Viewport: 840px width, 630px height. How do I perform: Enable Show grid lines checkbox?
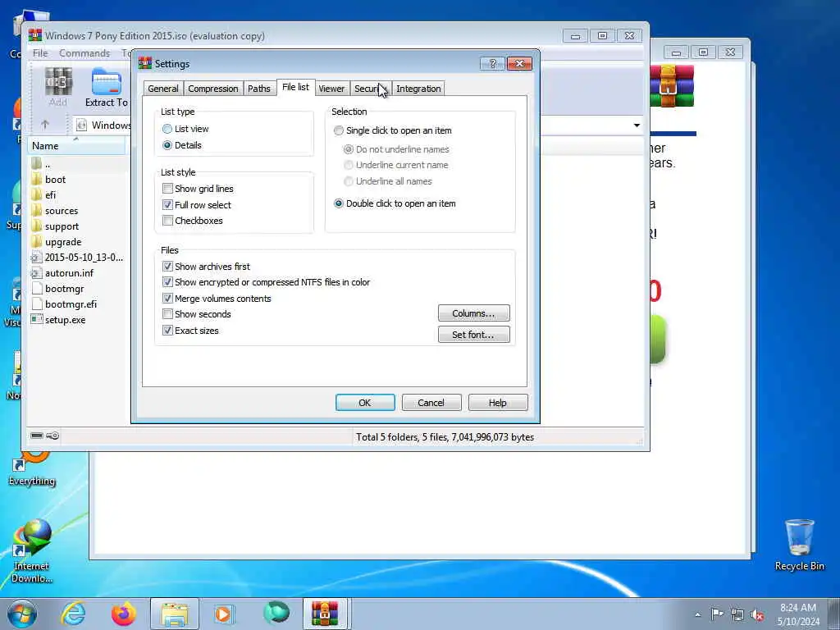coord(167,189)
